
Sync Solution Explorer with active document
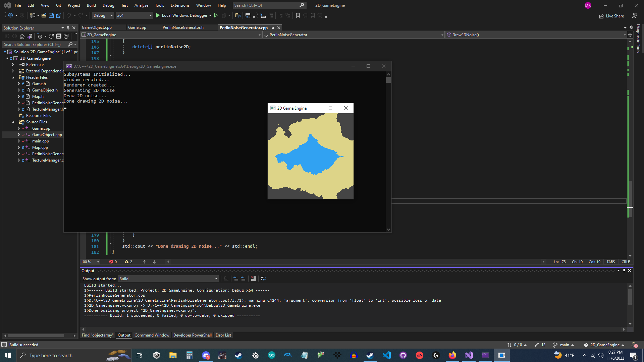pyautogui.click(x=30, y=36)
